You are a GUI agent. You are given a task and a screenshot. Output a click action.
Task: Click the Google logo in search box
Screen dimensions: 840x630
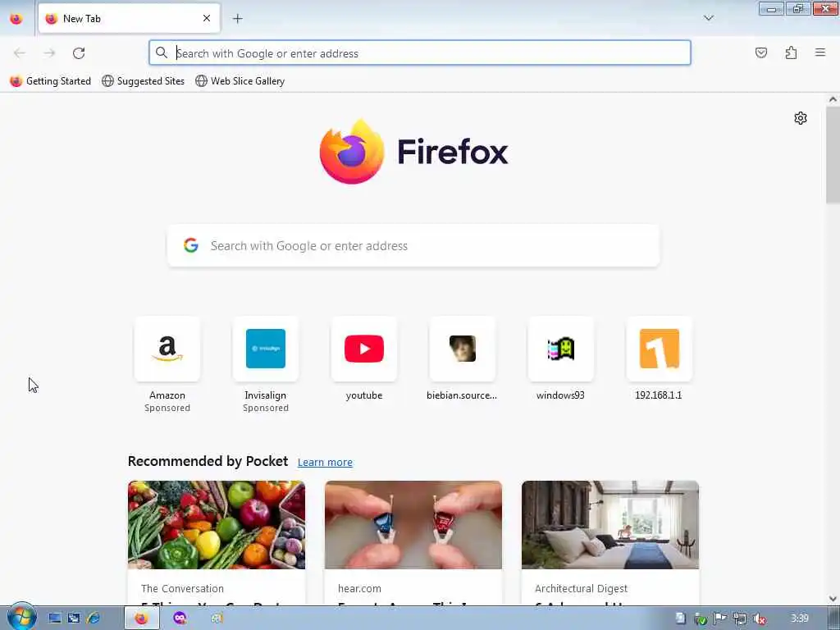(x=190, y=245)
